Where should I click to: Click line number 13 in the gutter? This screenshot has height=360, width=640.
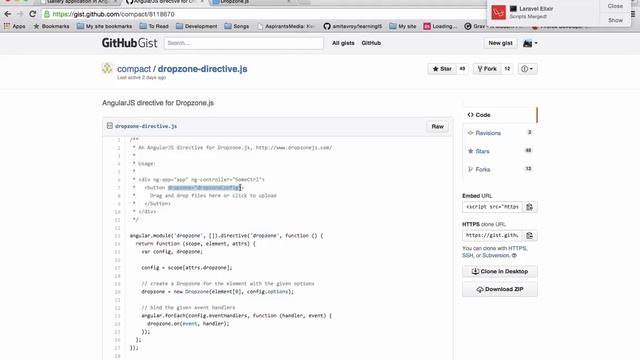(x=118, y=236)
